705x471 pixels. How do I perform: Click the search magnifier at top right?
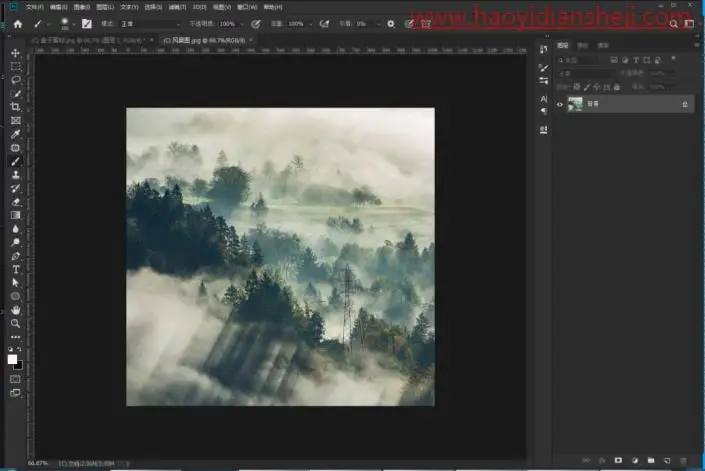(674, 24)
